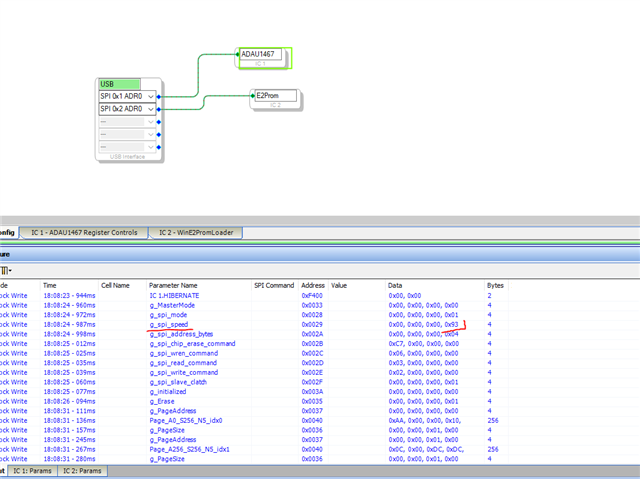
Task: Click address 0x003A cell
Action: (312, 392)
